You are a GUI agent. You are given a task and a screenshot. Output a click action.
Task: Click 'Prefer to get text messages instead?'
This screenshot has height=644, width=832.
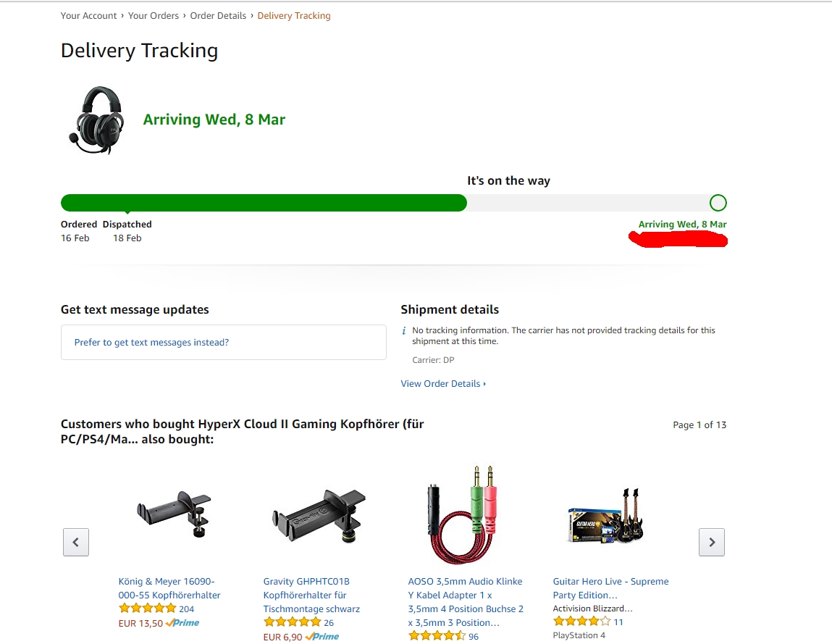coord(152,343)
